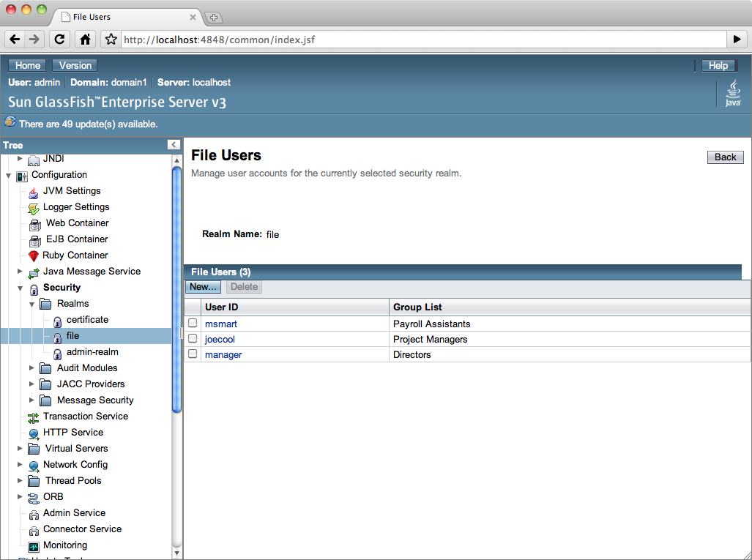Click the Virtual Servers folder icon
This screenshot has height=560, width=752.
pos(34,449)
